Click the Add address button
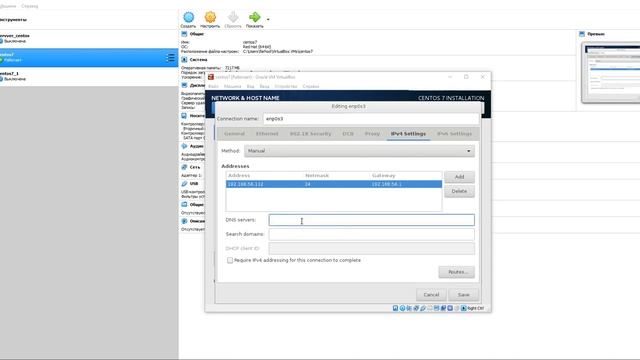Screen dimensions: 640x360 (x=460, y=177)
